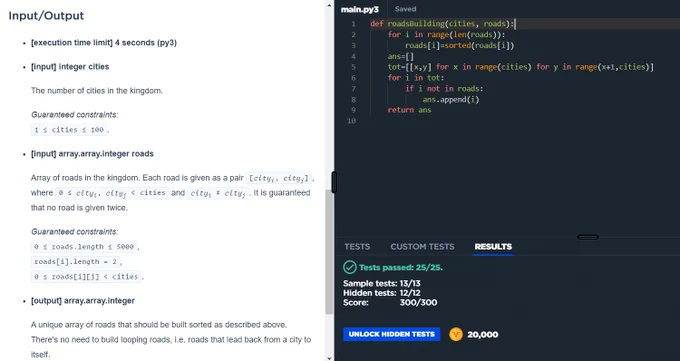Image resolution: width=680 pixels, height=361 pixels.
Task: Click 'The number of cities in the kingdom.' text
Action: point(97,91)
